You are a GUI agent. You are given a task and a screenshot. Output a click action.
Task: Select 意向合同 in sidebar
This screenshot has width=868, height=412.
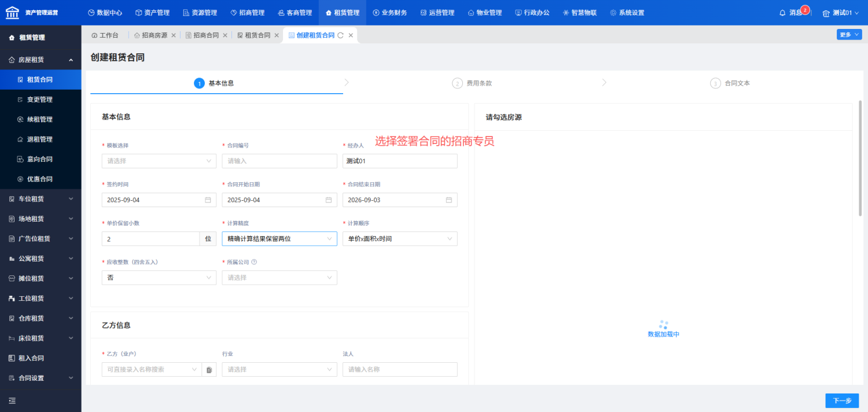click(x=41, y=159)
